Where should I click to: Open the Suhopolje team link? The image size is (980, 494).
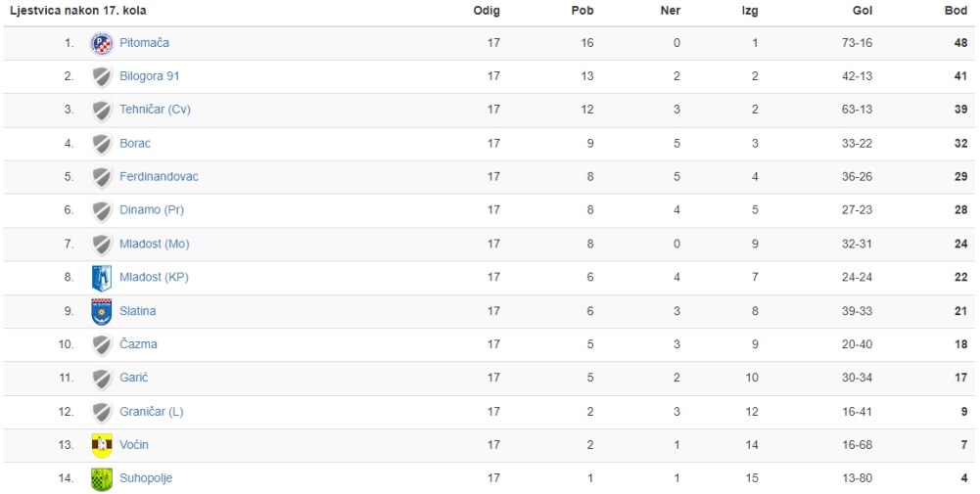point(146,478)
